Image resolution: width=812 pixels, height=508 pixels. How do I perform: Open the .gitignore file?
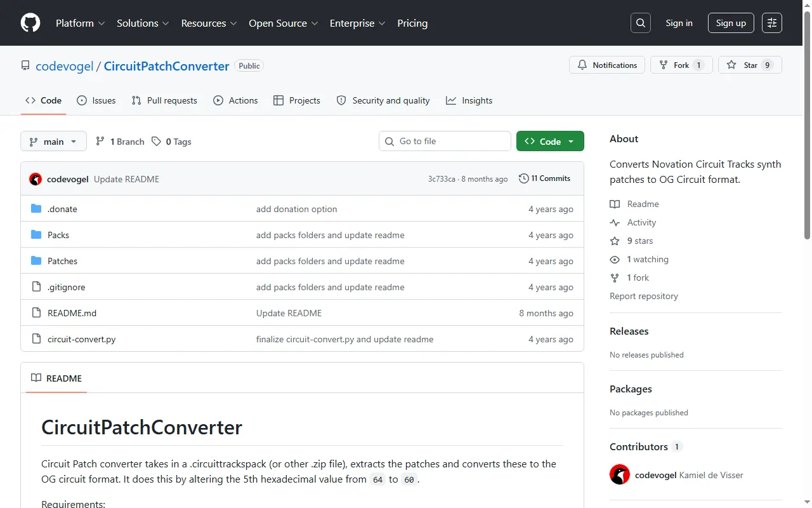click(x=67, y=287)
